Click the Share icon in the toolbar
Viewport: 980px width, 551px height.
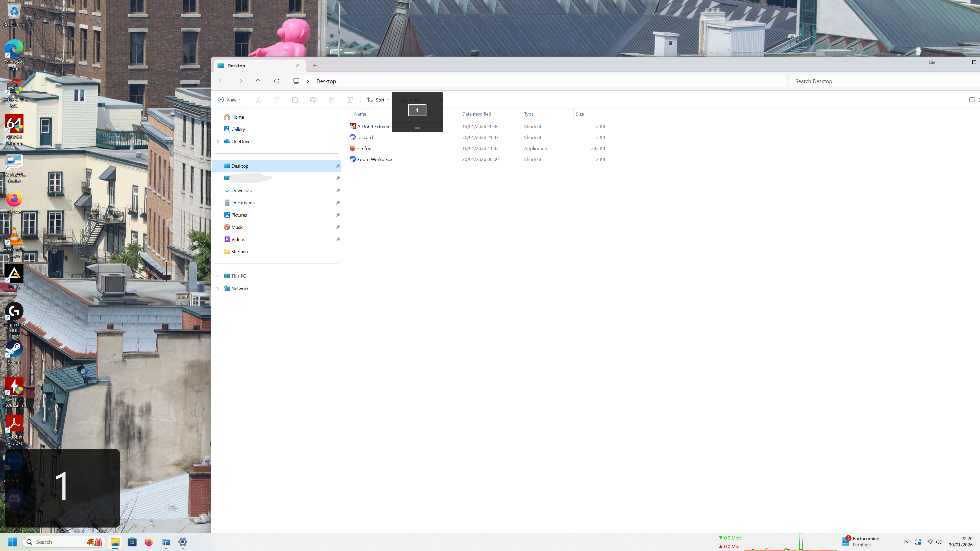332,100
